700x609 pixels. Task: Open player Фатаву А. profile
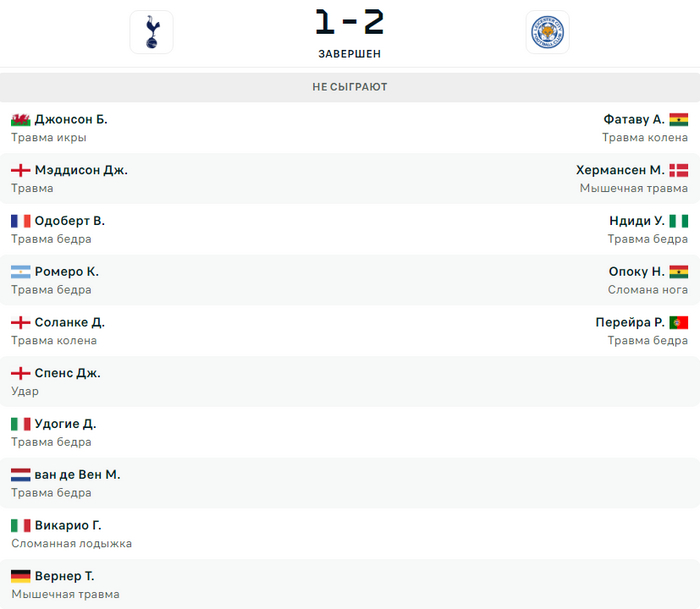point(634,119)
